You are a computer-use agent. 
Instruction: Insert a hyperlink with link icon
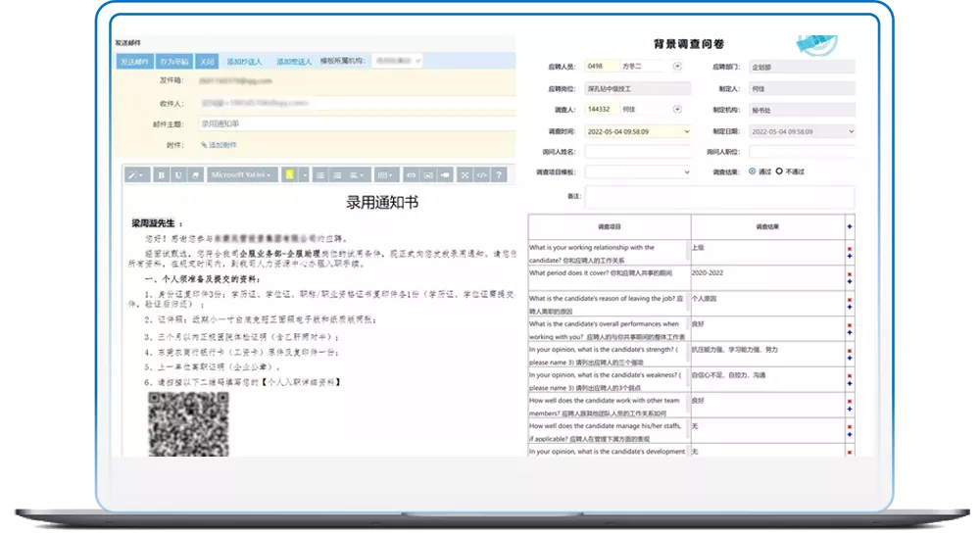pos(412,175)
